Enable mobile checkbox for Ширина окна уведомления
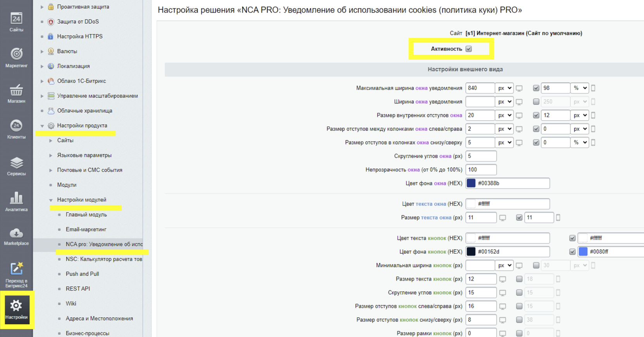 tap(536, 102)
